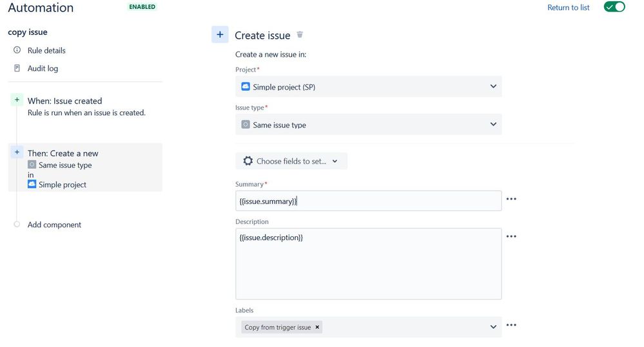
Task: Click Add component in the rule chain
Action: tap(54, 225)
